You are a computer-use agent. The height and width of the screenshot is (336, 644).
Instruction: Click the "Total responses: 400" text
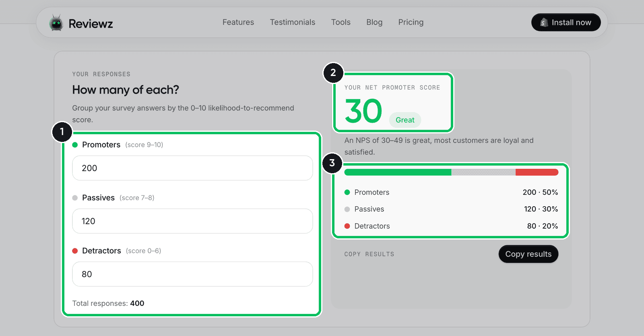tap(108, 303)
